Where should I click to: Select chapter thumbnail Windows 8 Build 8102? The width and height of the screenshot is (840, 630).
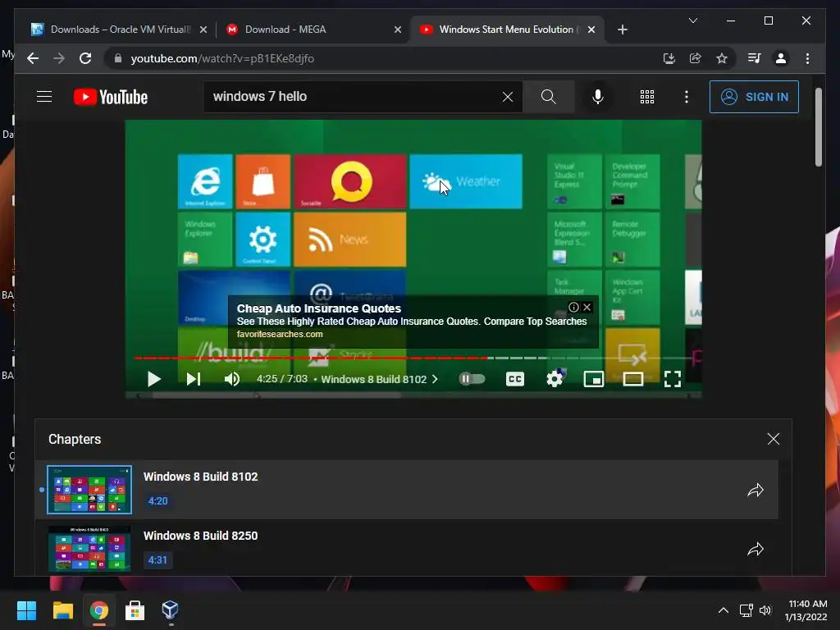click(x=89, y=490)
